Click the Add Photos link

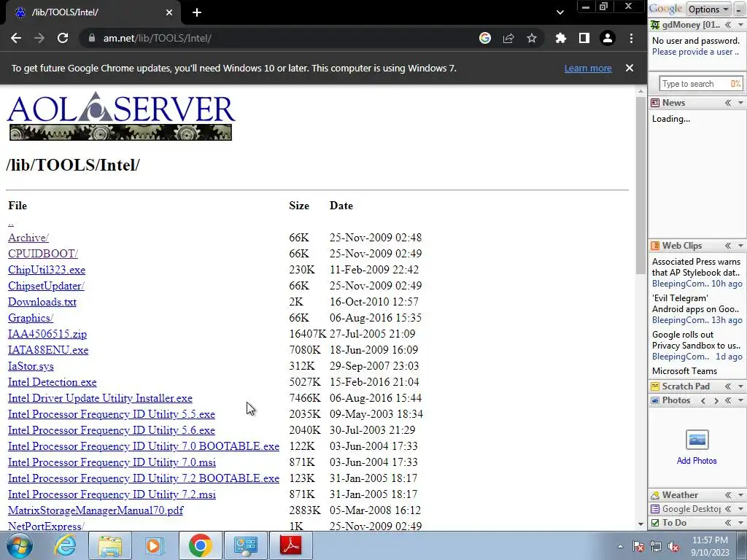697,461
